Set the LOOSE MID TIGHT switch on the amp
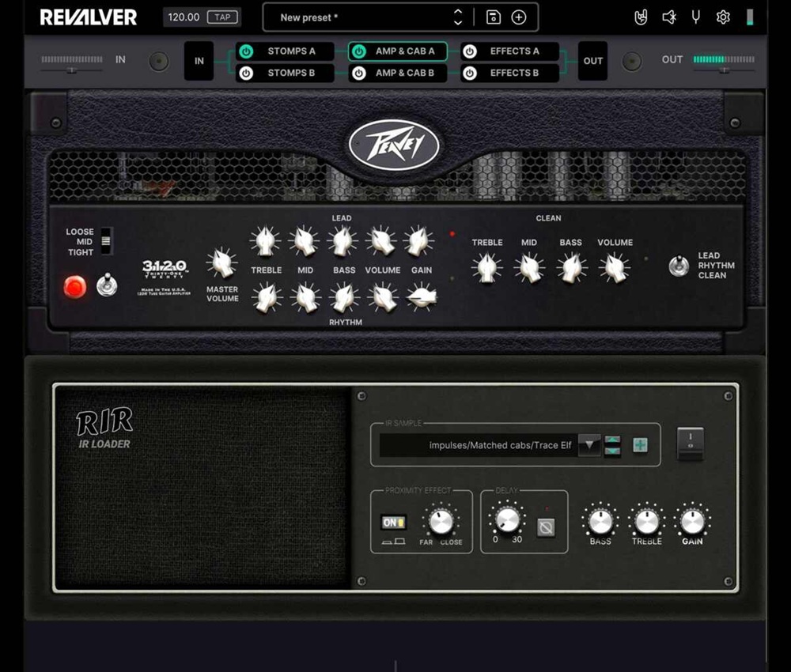 (108, 241)
